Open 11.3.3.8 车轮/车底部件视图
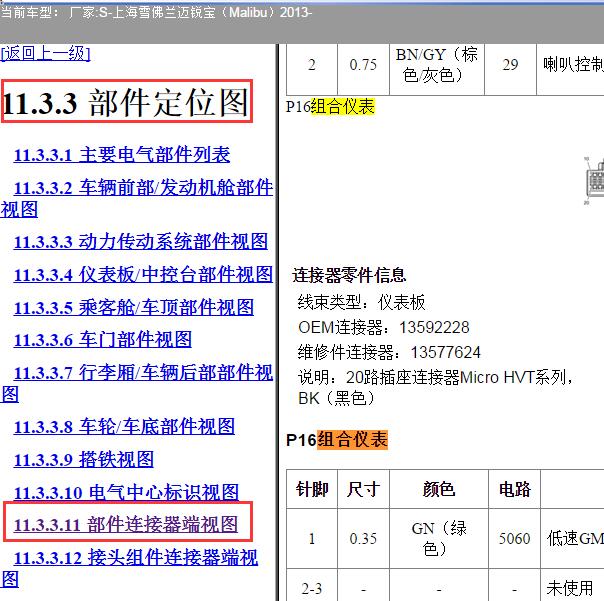The height and width of the screenshot is (601, 604). click(x=124, y=426)
